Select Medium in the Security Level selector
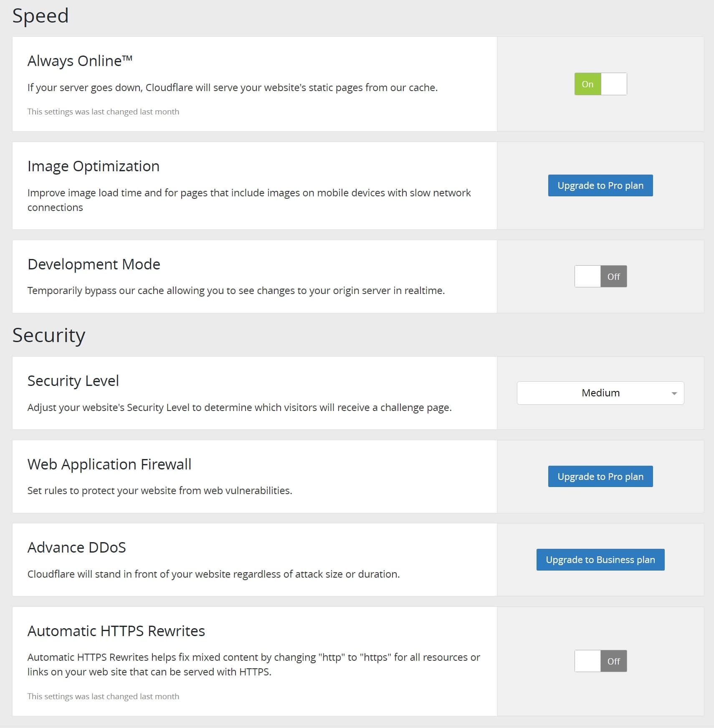714x728 pixels. (x=600, y=393)
